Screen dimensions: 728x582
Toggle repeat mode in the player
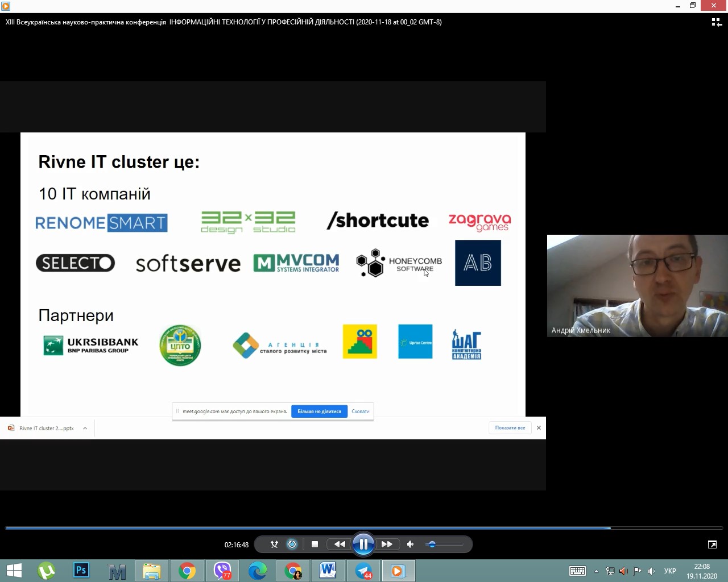click(x=292, y=544)
